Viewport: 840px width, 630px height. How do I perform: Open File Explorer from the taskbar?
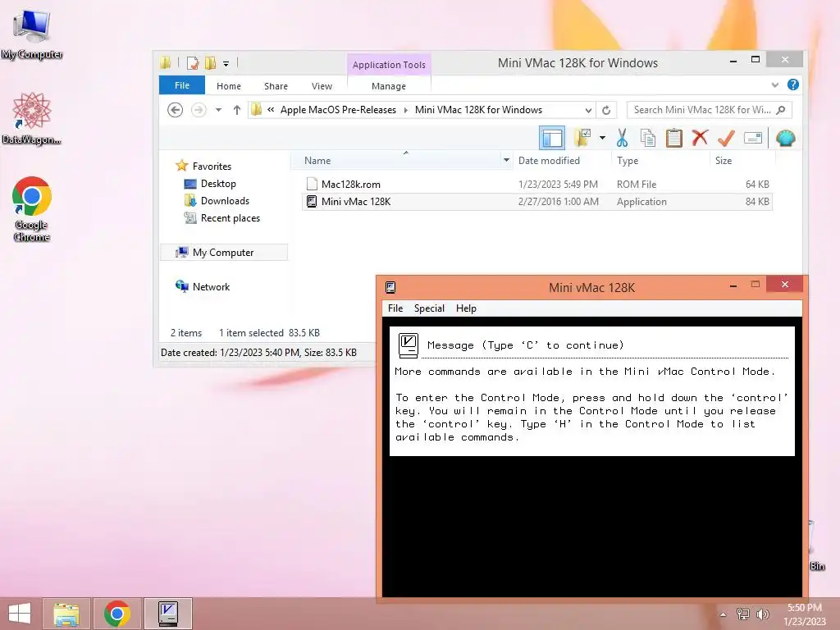(66, 614)
